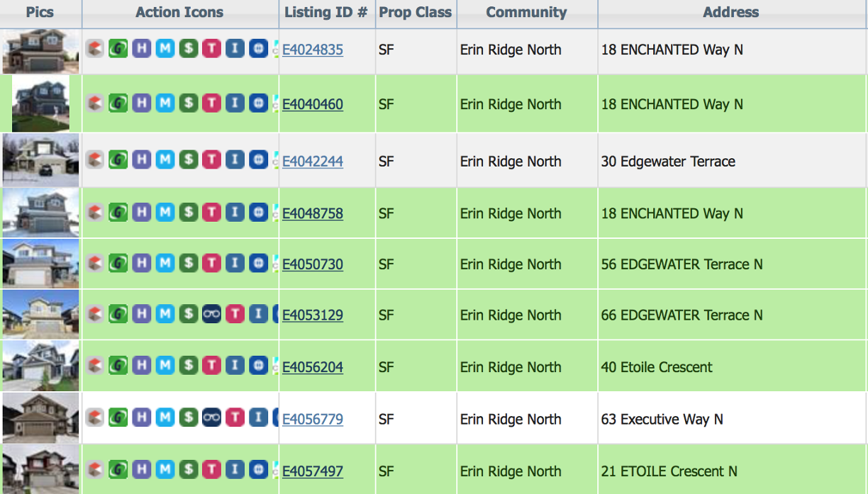Open the globe icon in row E4050730

[259, 264]
